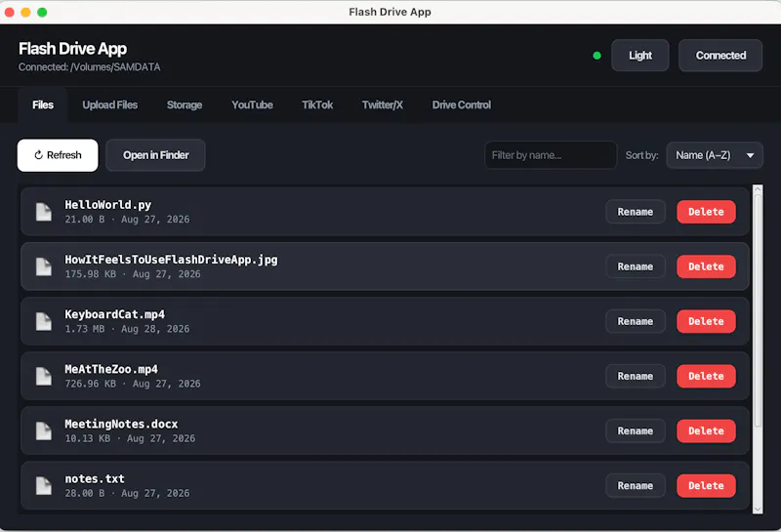781x532 pixels.
Task: Delete MeAtTheZoo.mp4
Action: [x=706, y=376]
